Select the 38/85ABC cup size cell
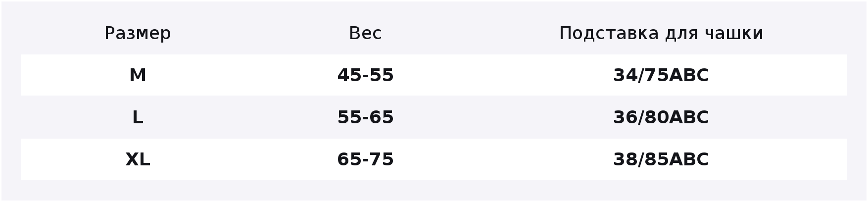868x202 pixels. pos(661,159)
